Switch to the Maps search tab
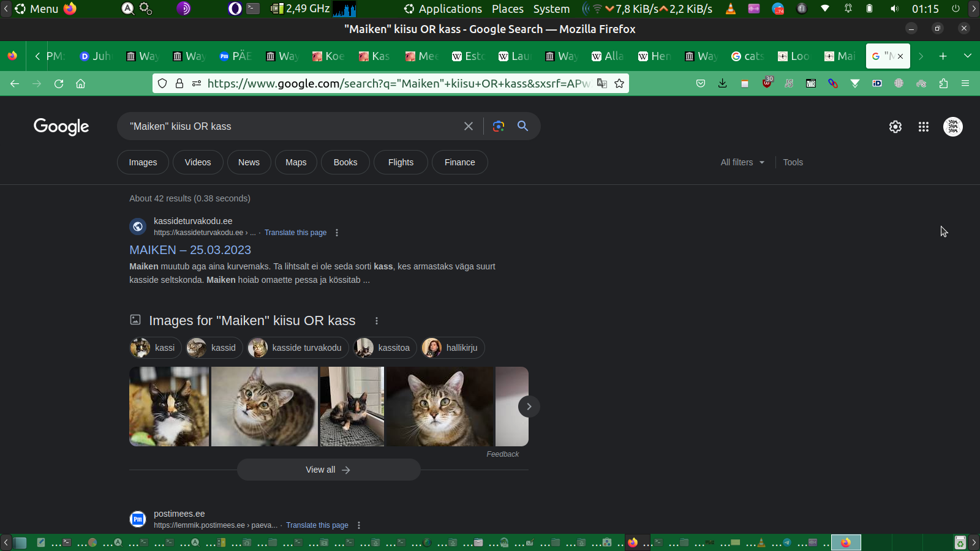980x551 pixels. (296, 162)
